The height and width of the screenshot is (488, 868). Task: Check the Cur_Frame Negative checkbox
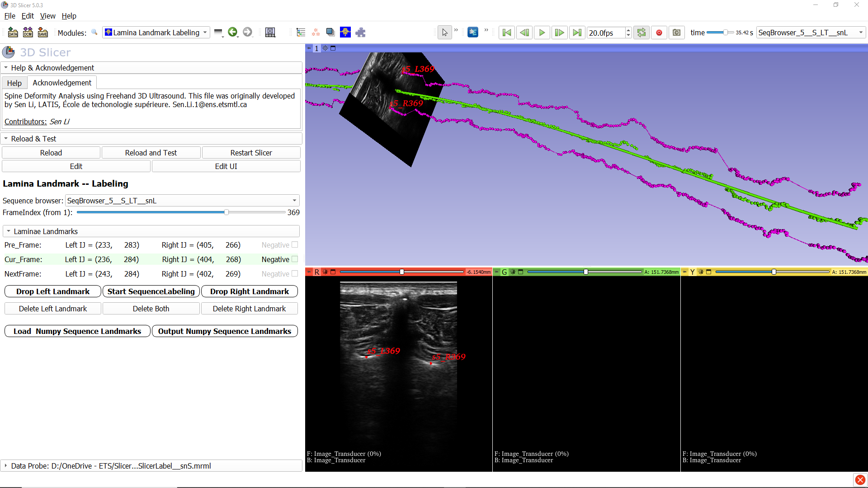click(x=295, y=259)
